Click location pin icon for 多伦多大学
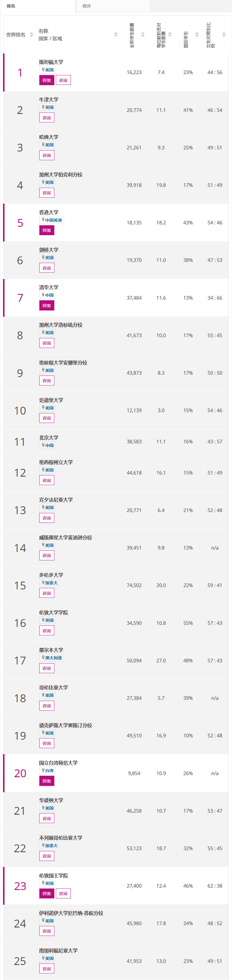 tap(43, 583)
